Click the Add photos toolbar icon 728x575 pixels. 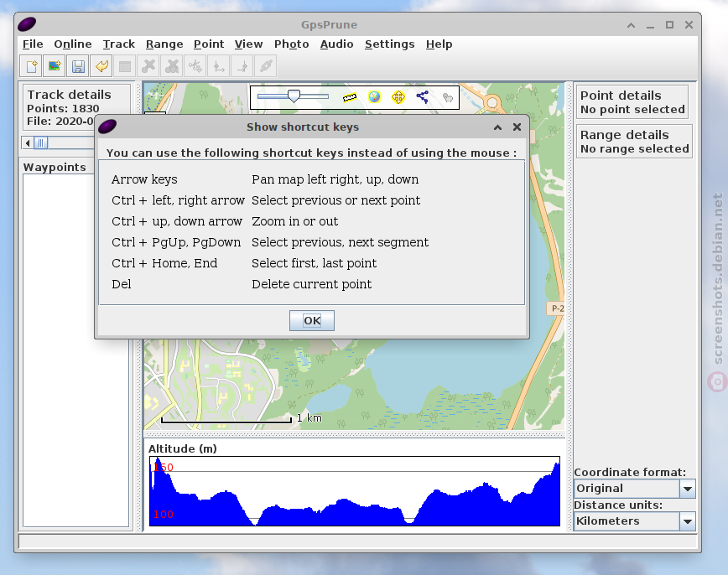(x=55, y=66)
